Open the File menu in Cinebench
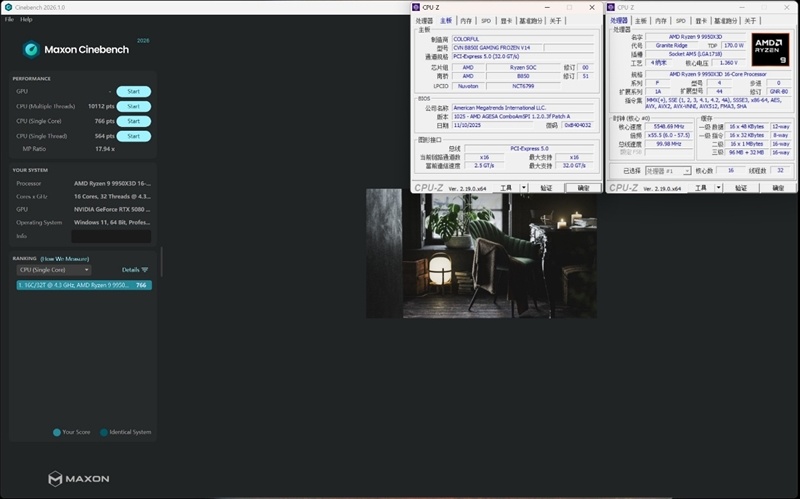The width and height of the screenshot is (800, 499). [9, 19]
